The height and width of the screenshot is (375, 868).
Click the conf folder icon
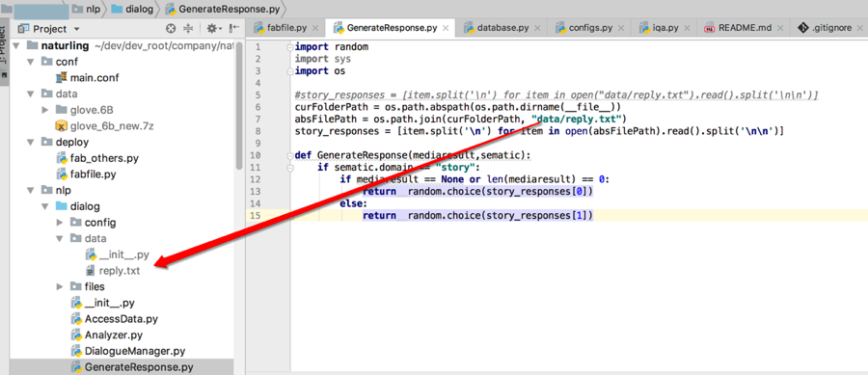[x=46, y=62]
